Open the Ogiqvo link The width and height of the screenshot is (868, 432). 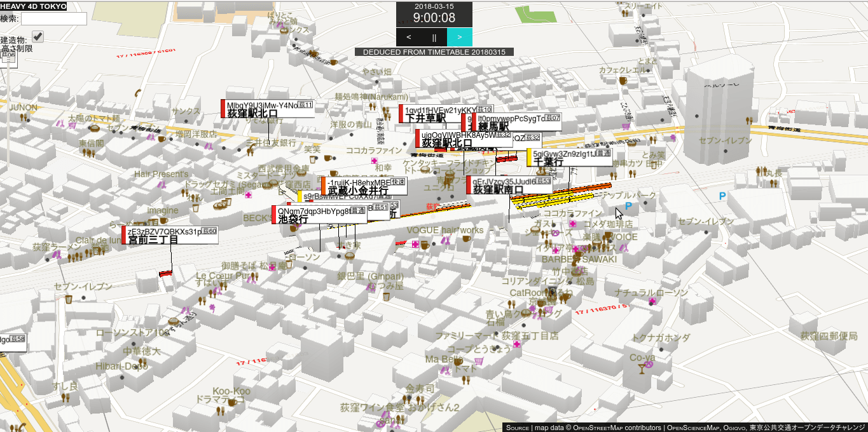(733, 428)
